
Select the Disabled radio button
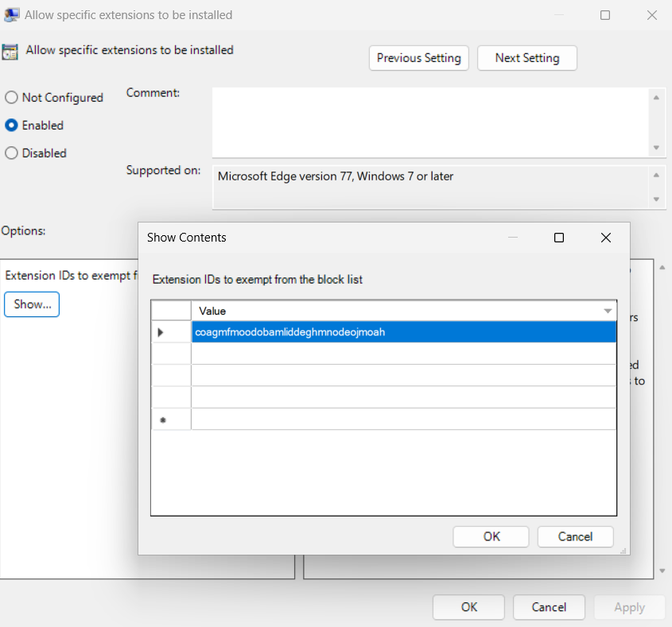11,153
